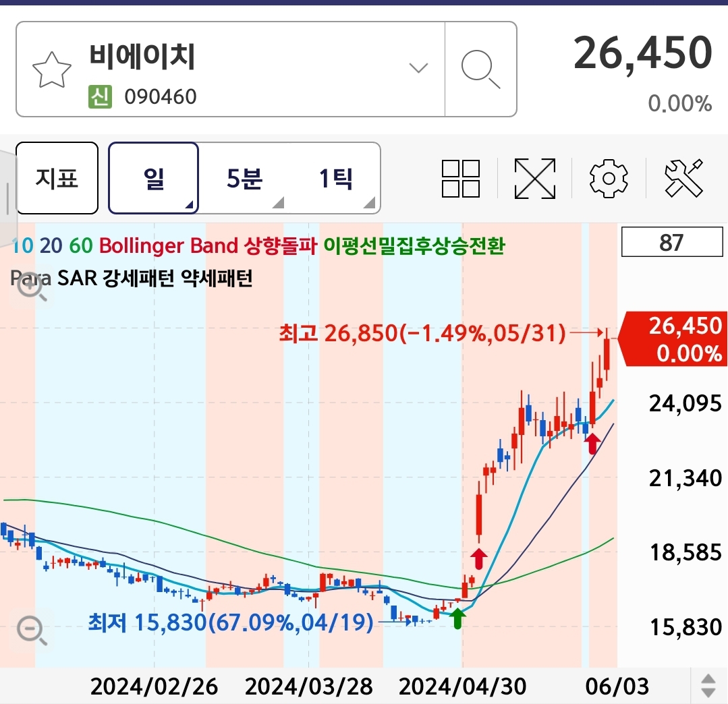This screenshot has height=704, width=728.
Task: Click the 2024/04/30 date label
Action: point(462,686)
